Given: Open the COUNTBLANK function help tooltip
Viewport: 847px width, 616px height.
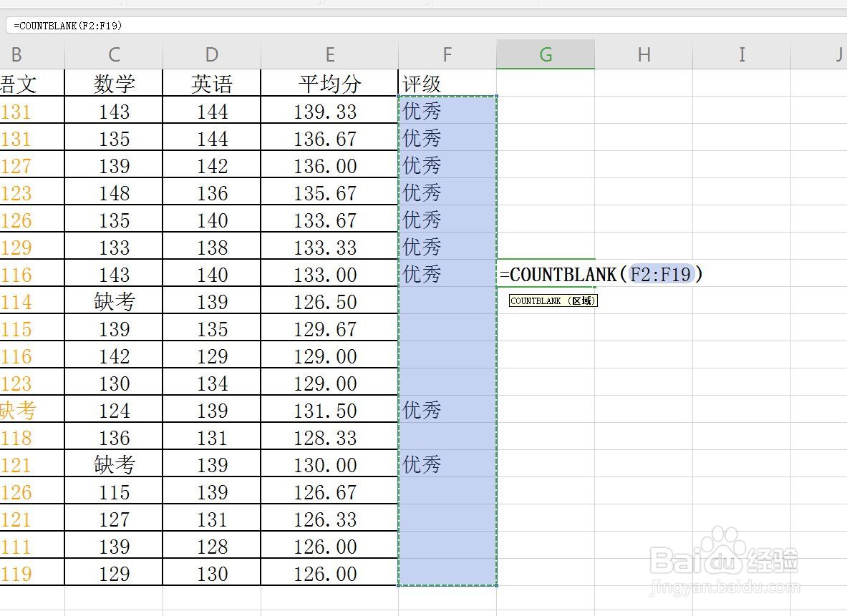Looking at the screenshot, I should point(553,300).
